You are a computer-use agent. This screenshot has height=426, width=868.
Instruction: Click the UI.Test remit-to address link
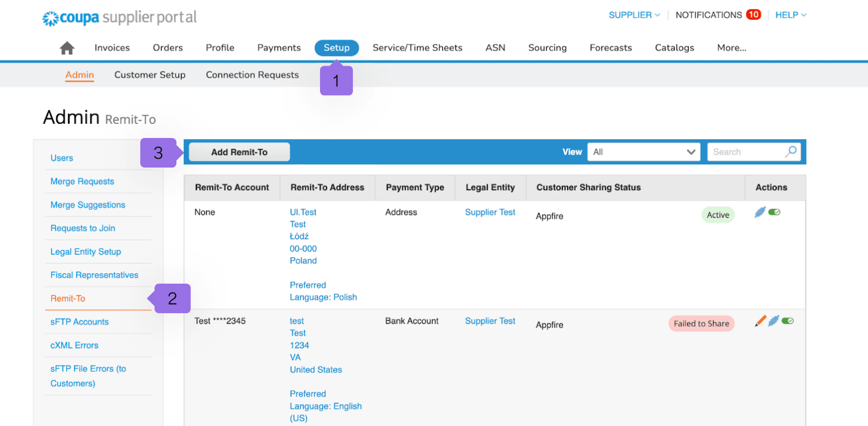click(x=303, y=212)
